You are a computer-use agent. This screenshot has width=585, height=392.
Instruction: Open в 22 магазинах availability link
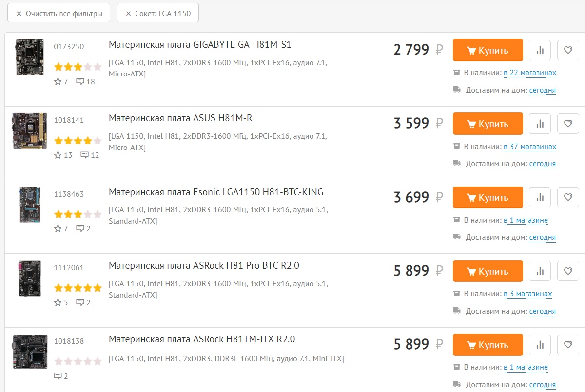point(530,73)
